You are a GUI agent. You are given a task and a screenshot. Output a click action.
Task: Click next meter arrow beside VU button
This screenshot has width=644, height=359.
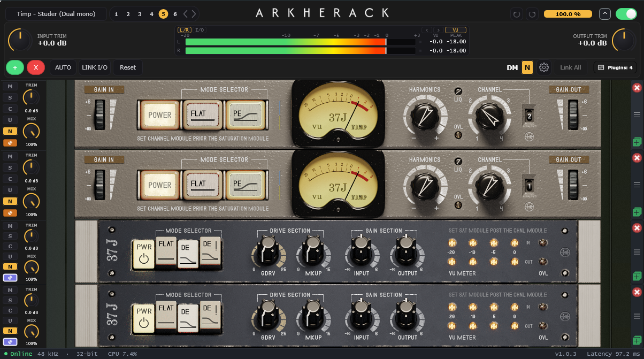point(438,30)
